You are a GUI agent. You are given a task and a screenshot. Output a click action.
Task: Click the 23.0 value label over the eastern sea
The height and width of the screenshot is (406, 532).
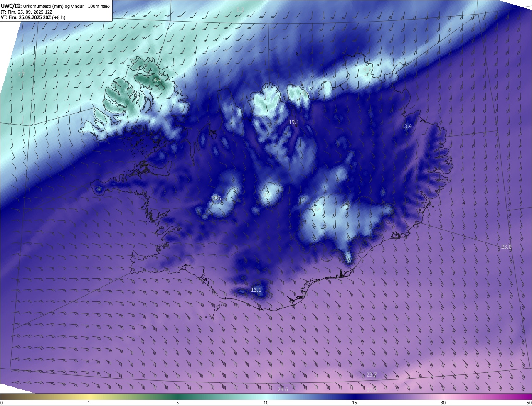(506, 247)
